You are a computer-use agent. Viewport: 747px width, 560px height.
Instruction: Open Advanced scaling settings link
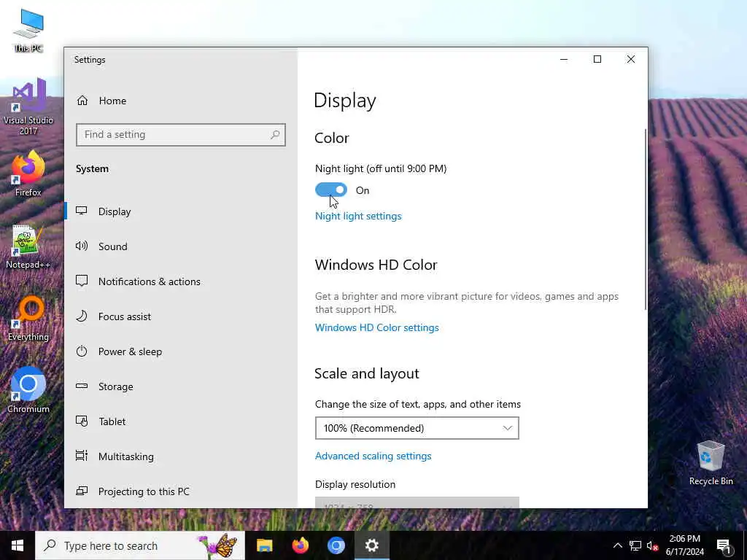pyautogui.click(x=373, y=456)
